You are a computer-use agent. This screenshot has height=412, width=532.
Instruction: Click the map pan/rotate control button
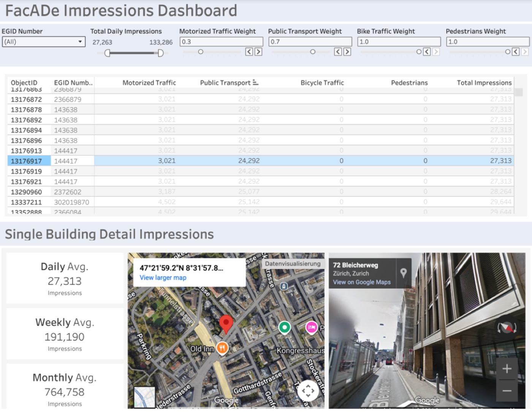click(x=308, y=391)
